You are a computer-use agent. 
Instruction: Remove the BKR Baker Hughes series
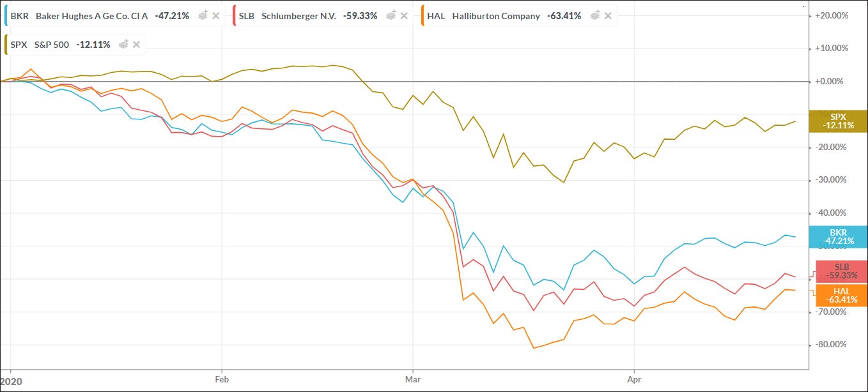pyautogui.click(x=216, y=16)
